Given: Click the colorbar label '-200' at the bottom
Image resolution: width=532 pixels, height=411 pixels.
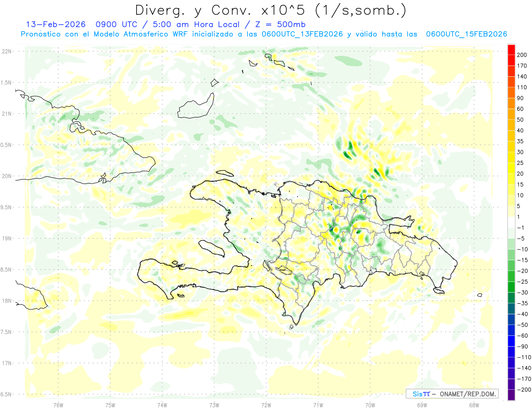Looking at the screenshot, I should (524, 390).
